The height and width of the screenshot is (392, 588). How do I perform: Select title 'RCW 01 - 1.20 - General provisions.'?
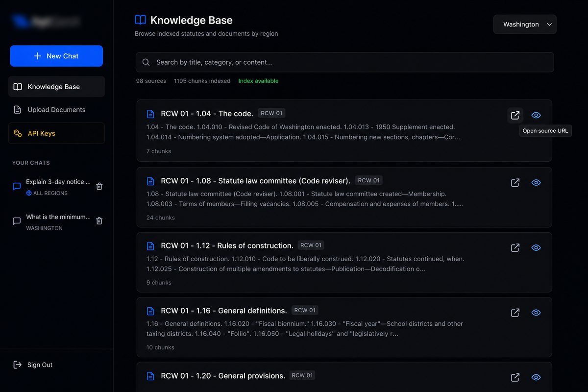click(x=223, y=376)
